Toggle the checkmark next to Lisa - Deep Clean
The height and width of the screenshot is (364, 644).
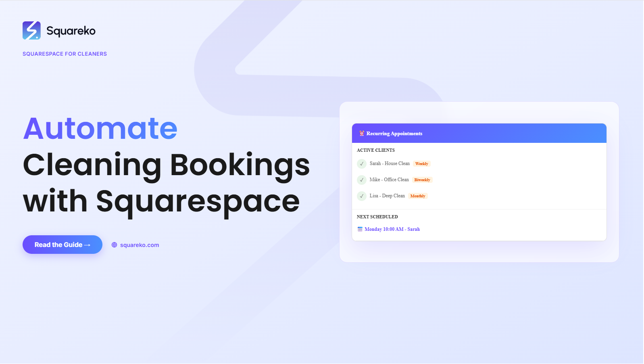[x=362, y=196]
